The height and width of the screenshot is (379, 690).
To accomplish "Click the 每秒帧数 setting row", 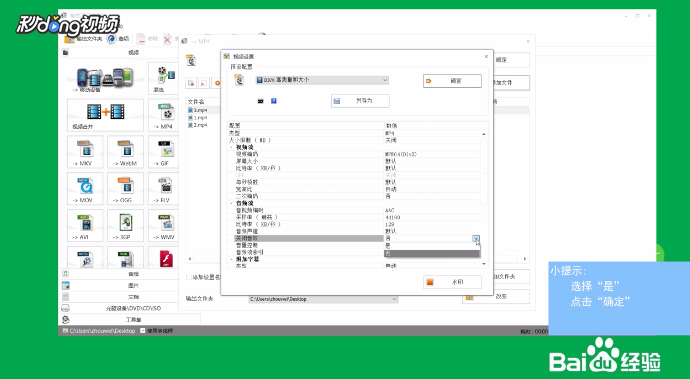I will tap(354, 182).
